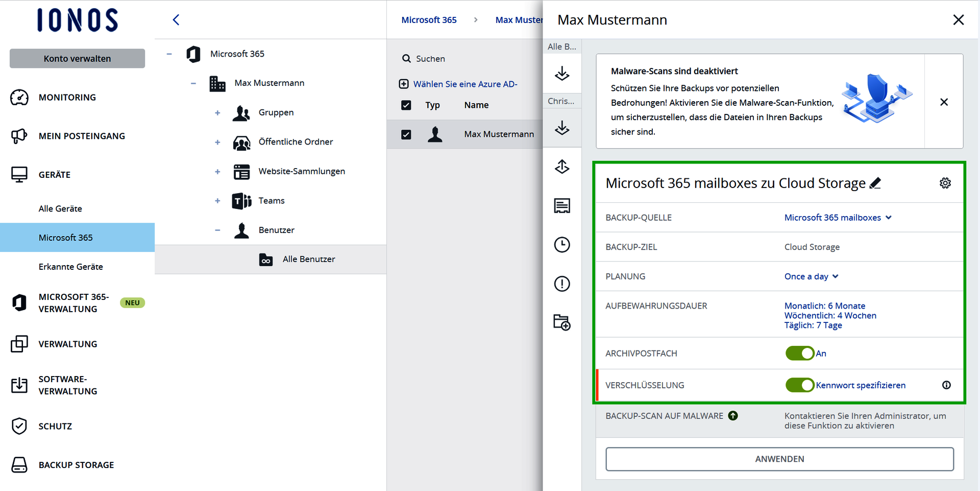
Task: Uncheck the Max Mustermann row checkbox
Action: click(x=406, y=134)
